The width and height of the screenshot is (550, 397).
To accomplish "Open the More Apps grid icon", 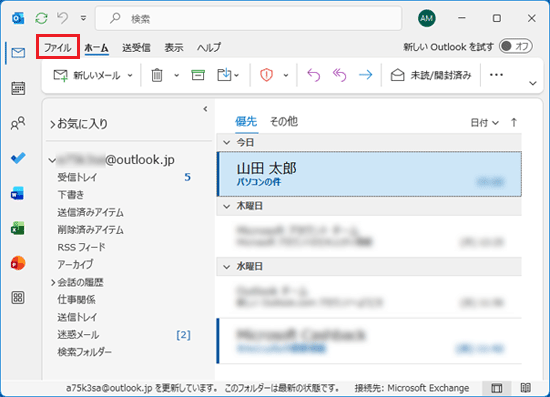I will click(x=18, y=298).
